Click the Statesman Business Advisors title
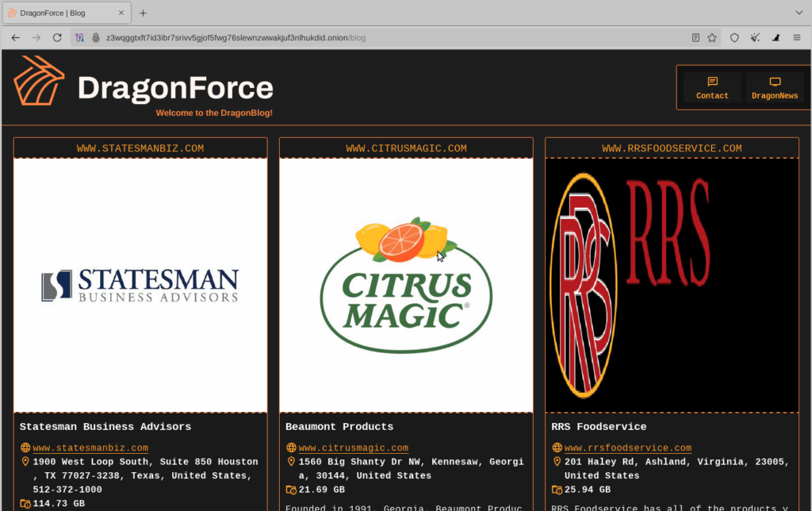The height and width of the screenshot is (511, 812). tap(105, 427)
